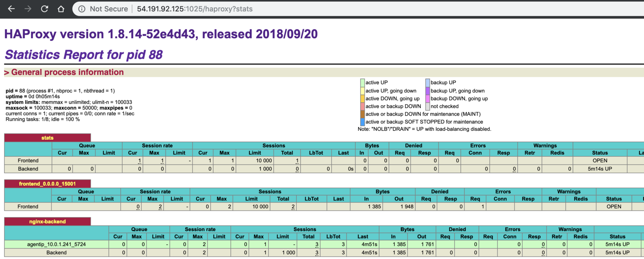Click the 'backup UP' legend color box
The height and width of the screenshot is (259, 644).
(x=427, y=83)
